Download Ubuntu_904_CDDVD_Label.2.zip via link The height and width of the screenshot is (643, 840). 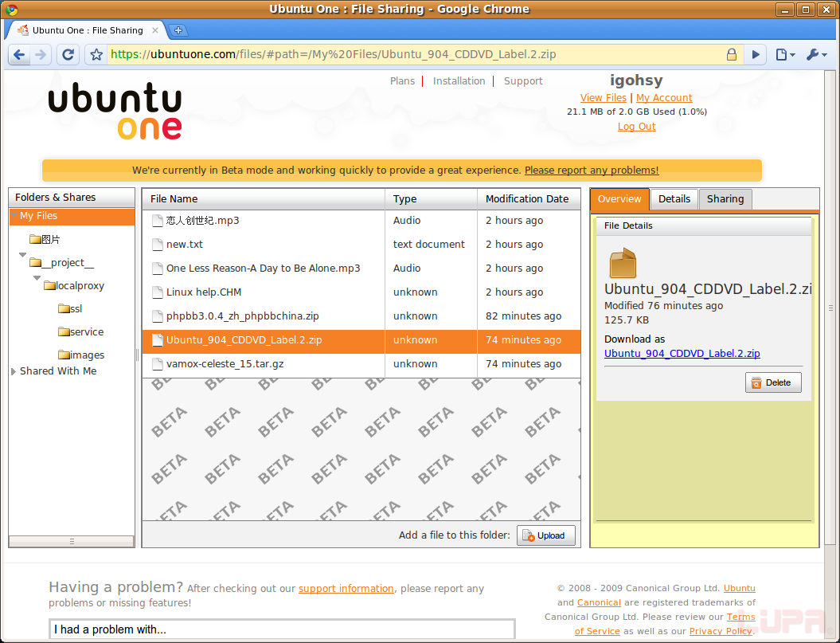click(682, 354)
